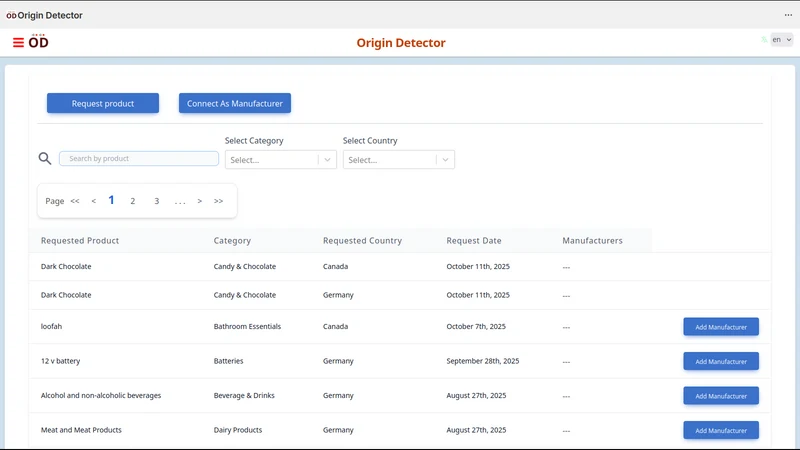Viewport: 800px width, 450px height.
Task: Click the Requested Product column header
Action: (80, 240)
